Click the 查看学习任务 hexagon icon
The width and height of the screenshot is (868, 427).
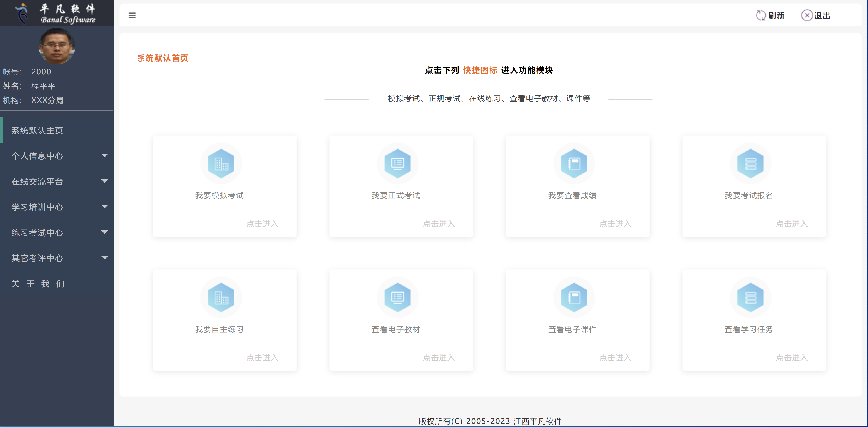pyautogui.click(x=751, y=297)
